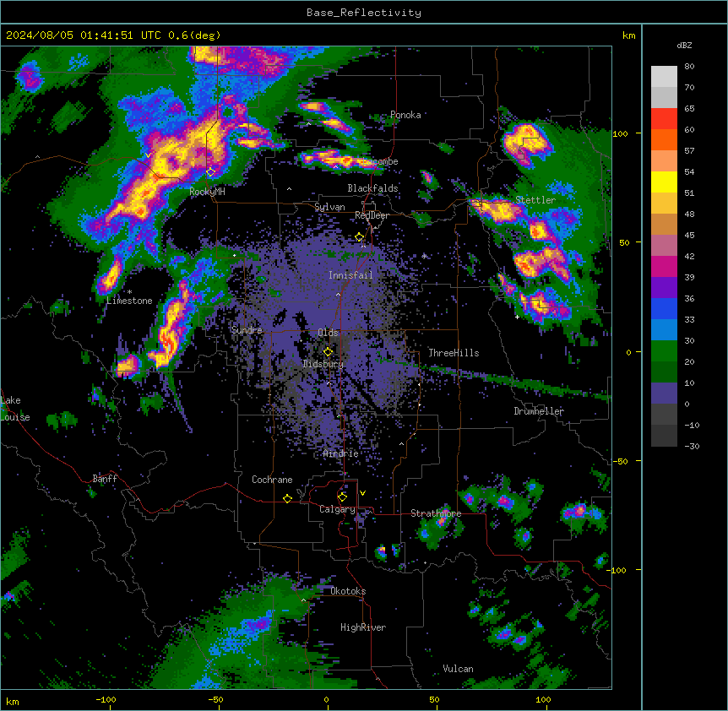This screenshot has width=728, height=711.
Task: Click the Vulcan label
Action: click(x=459, y=669)
